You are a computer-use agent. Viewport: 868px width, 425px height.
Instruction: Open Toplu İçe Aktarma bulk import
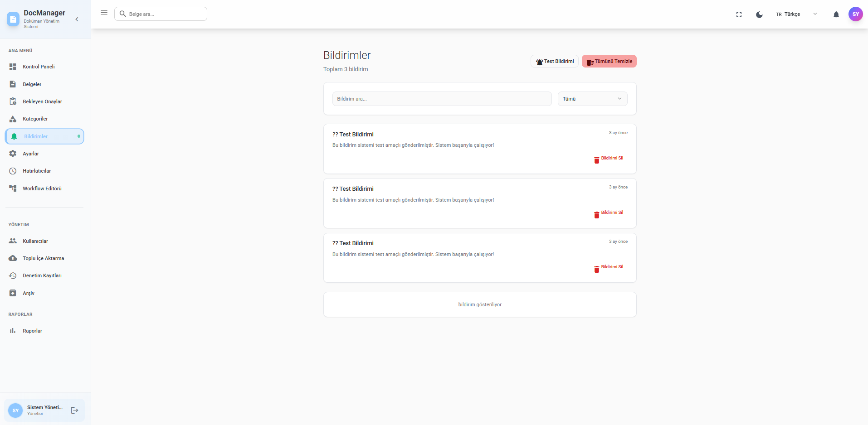(44, 258)
